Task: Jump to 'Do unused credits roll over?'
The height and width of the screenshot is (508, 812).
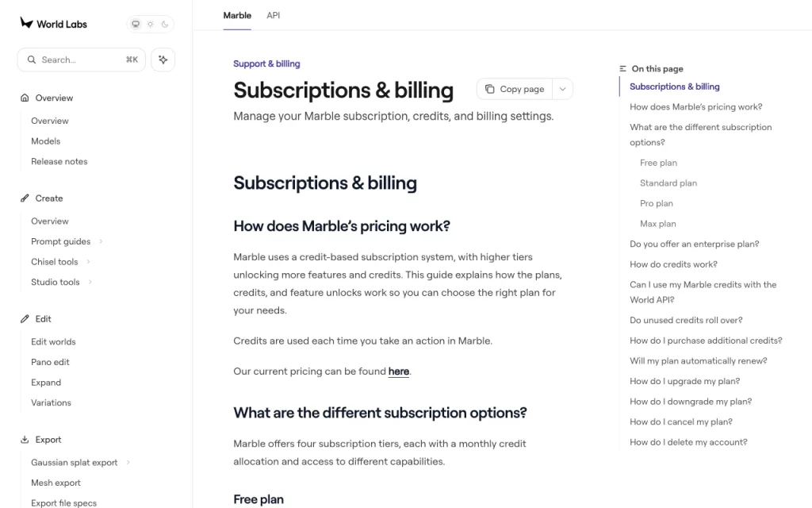Action: coord(686,321)
